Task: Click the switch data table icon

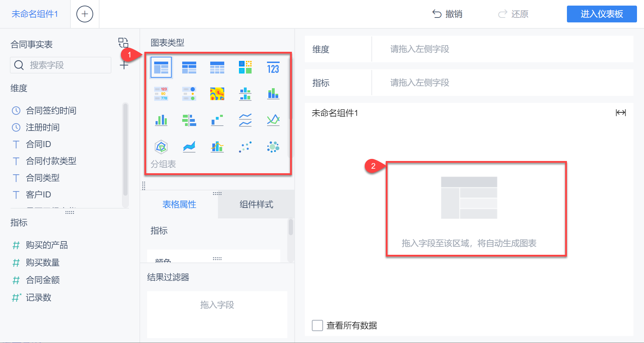Action: click(123, 43)
